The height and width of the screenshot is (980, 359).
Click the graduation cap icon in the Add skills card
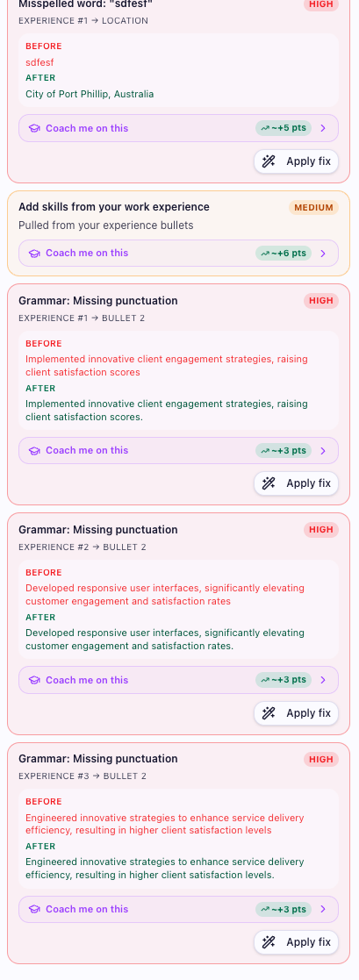(34, 254)
